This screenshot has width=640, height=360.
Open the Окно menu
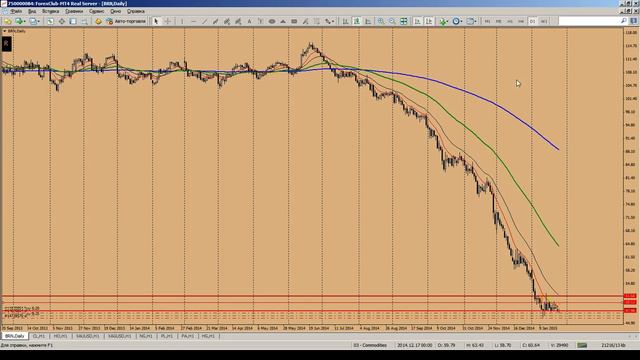pos(116,11)
